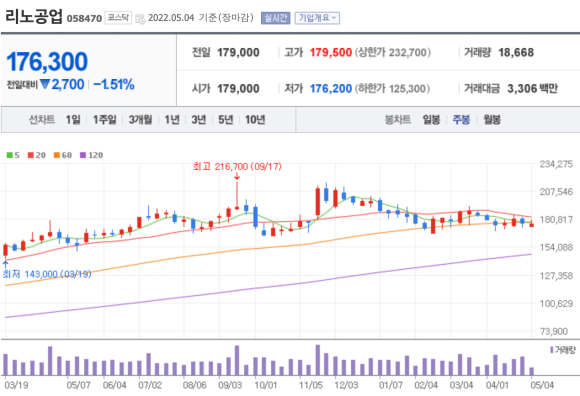Click the 11/05 date axis label
Screen dimensions: 580x396
point(311,385)
